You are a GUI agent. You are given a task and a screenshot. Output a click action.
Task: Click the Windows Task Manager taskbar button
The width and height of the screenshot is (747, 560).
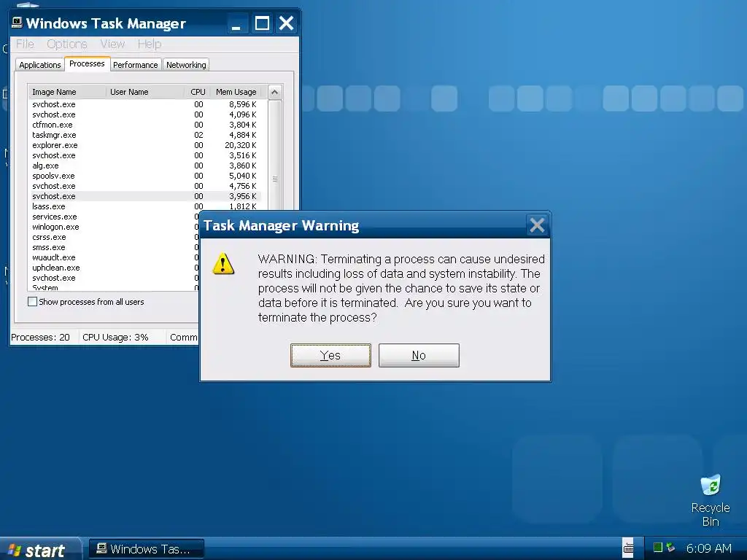146,549
